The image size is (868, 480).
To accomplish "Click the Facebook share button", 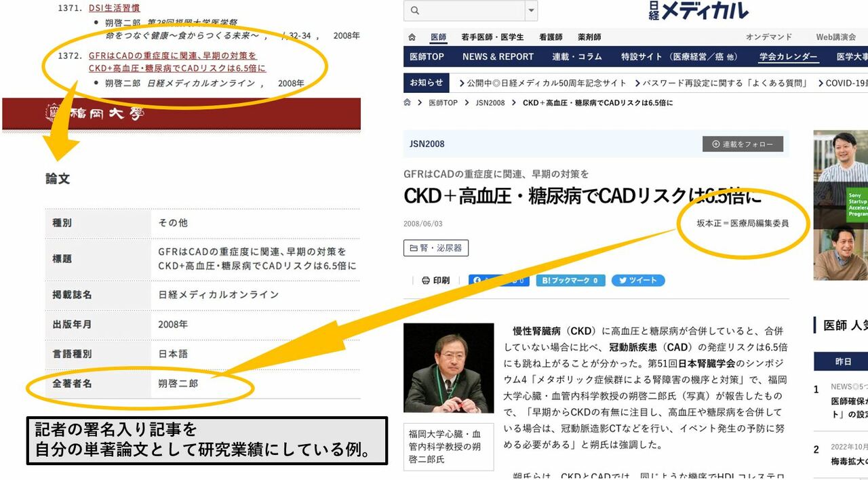I will pos(498,281).
